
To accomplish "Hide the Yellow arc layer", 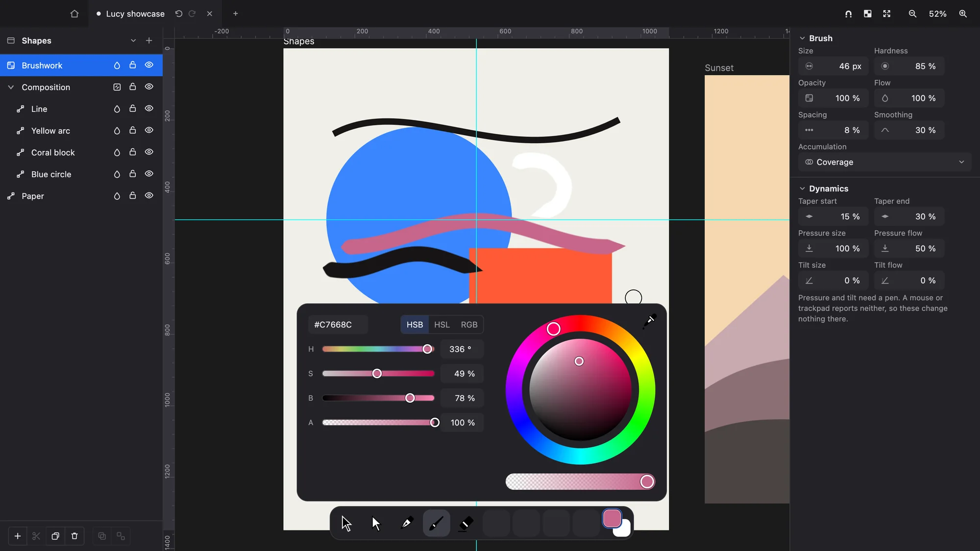I will (x=149, y=130).
